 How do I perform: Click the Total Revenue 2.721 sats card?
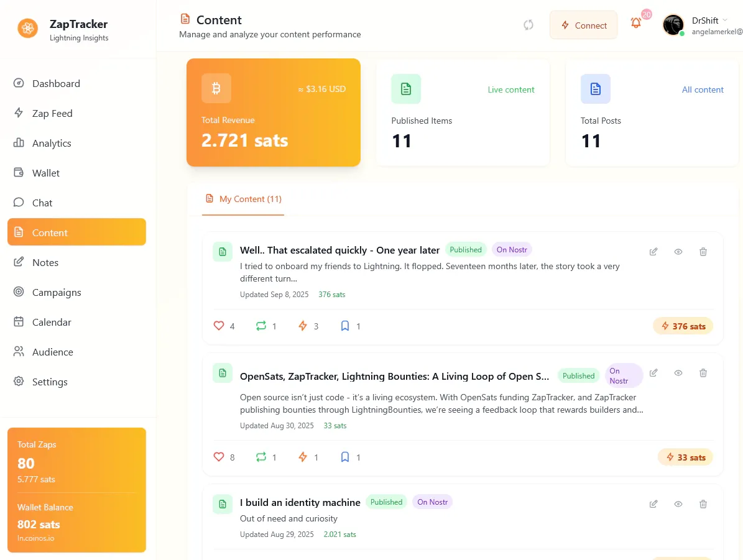pos(274,112)
